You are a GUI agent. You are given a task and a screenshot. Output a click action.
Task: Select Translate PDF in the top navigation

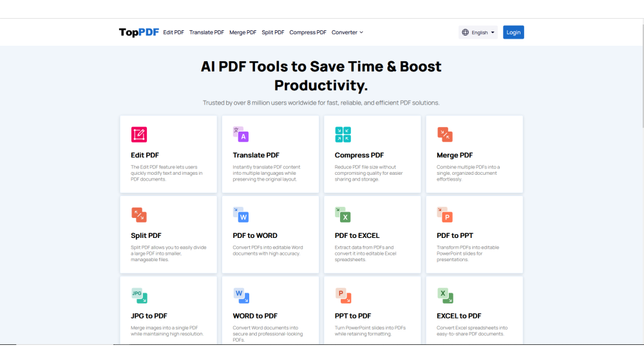pyautogui.click(x=207, y=32)
